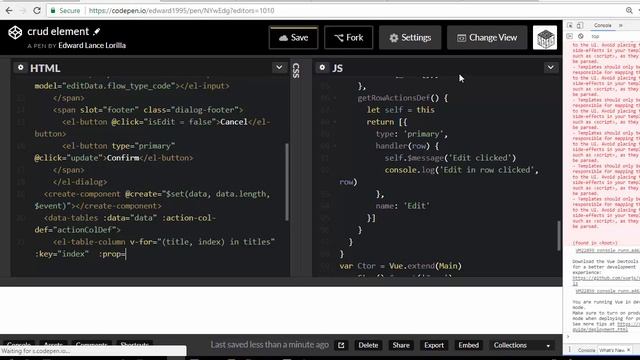Open pen Settings
The width and height of the screenshot is (640, 360).
pyautogui.click(x=410, y=38)
